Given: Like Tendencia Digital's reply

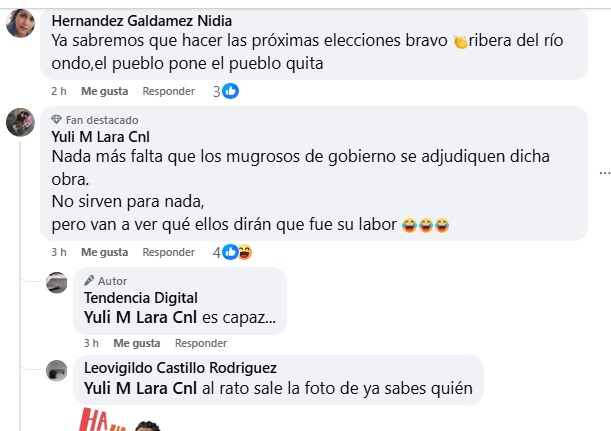Looking at the screenshot, I should pos(137,343).
